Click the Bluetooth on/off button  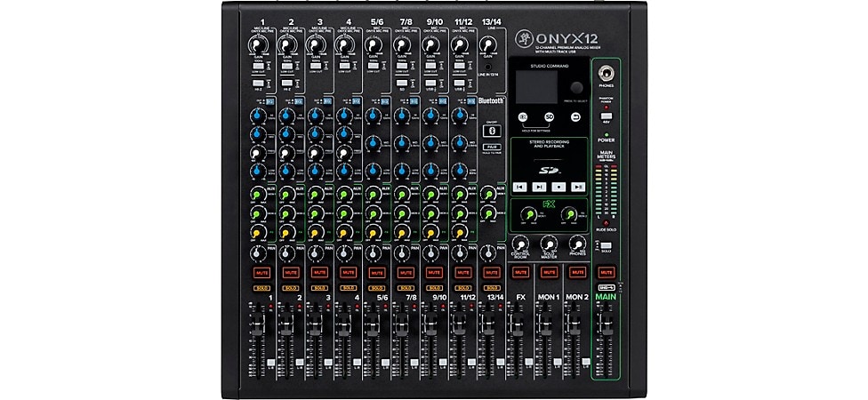click(492, 131)
